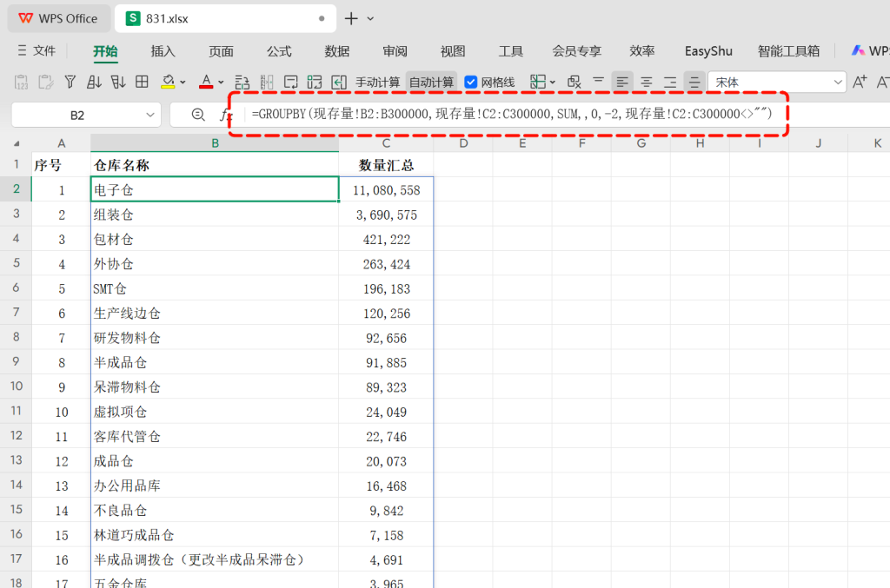Click the sort descending icon
890x588 pixels.
click(118, 83)
